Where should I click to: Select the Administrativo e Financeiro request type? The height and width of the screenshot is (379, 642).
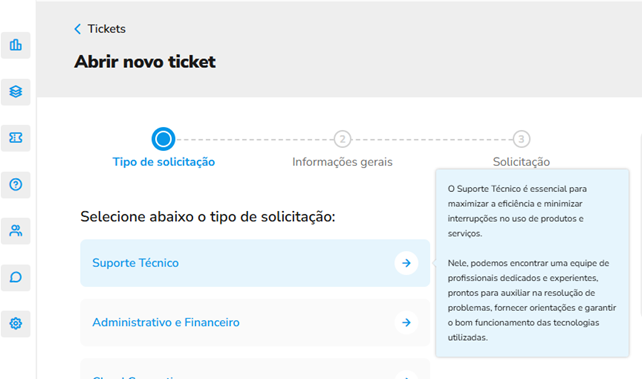tap(255, 323)
